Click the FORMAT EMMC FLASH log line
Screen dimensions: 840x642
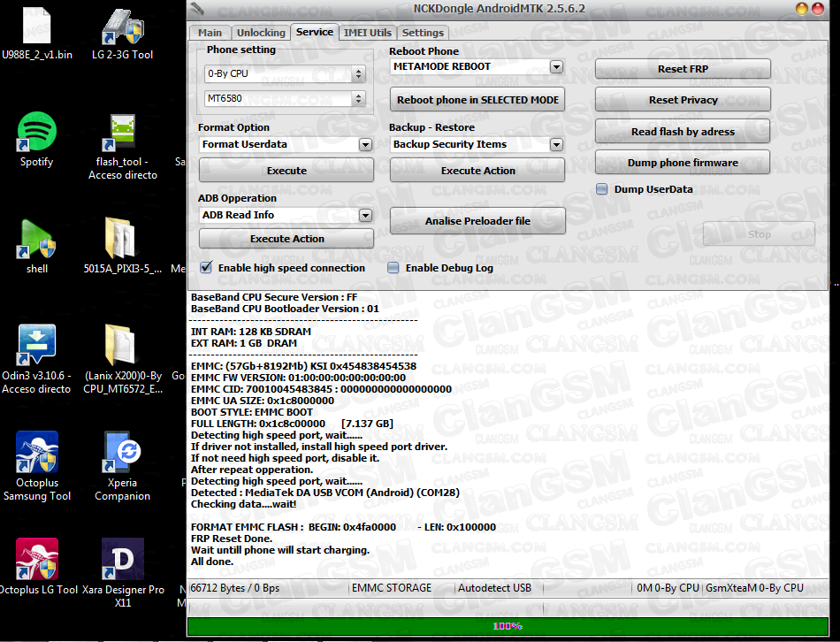tap(343, 527)
